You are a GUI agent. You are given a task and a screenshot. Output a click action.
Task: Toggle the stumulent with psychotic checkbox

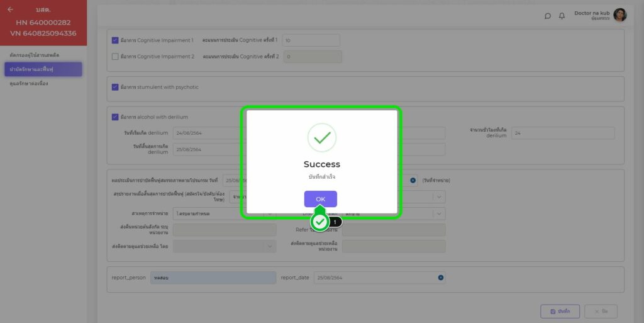click(x=115, y=87)
